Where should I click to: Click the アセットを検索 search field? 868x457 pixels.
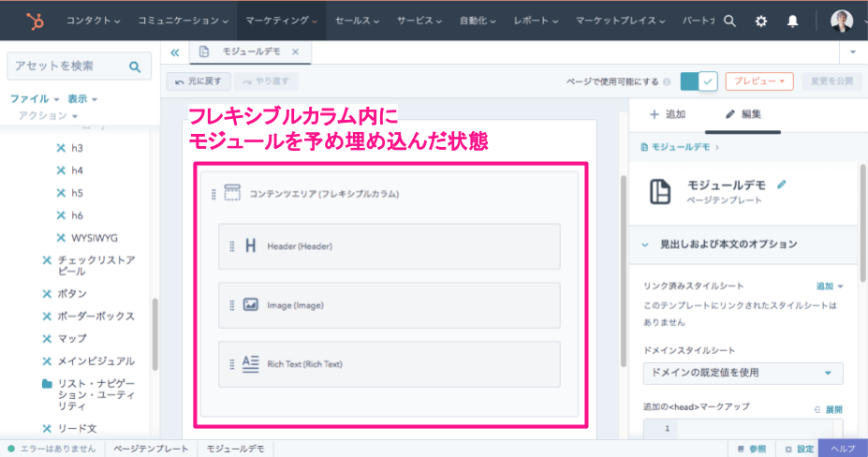click(x=66, y=66)
